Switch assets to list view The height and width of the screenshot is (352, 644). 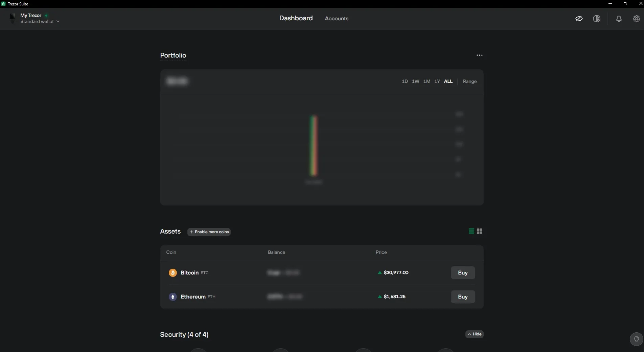tap(471, 231)
